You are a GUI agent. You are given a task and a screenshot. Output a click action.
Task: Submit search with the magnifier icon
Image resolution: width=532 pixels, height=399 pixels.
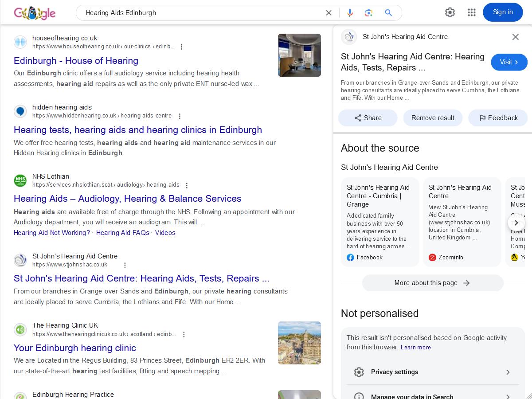(388, 13)
